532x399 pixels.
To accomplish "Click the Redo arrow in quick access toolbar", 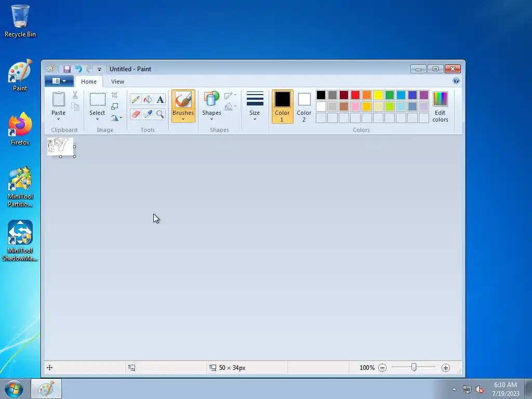I will click(x=89, y=69).
